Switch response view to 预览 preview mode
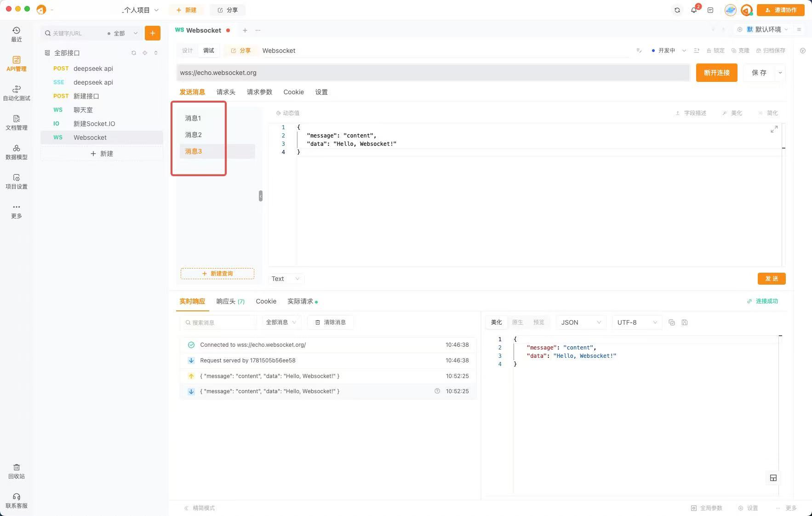 coord(538,322)
